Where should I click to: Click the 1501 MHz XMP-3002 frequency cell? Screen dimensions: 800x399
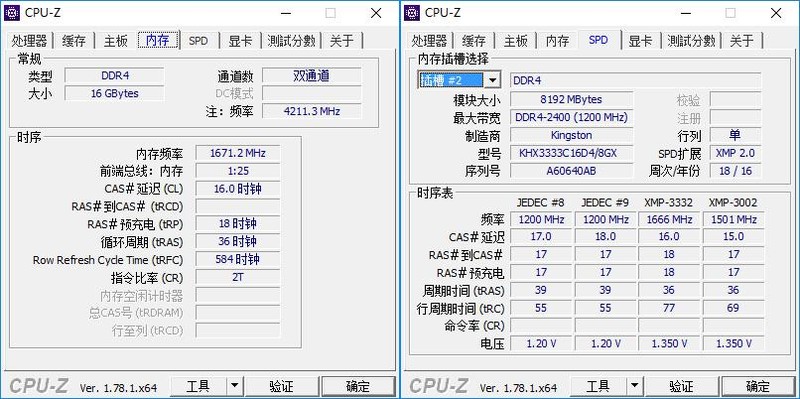733,219
